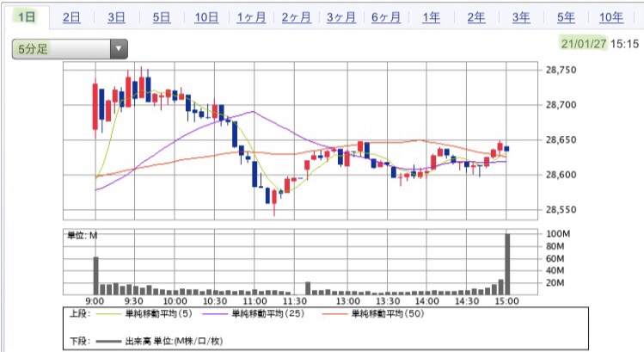
Task: Switch chart to 2年 range
Action: (476, 17)
